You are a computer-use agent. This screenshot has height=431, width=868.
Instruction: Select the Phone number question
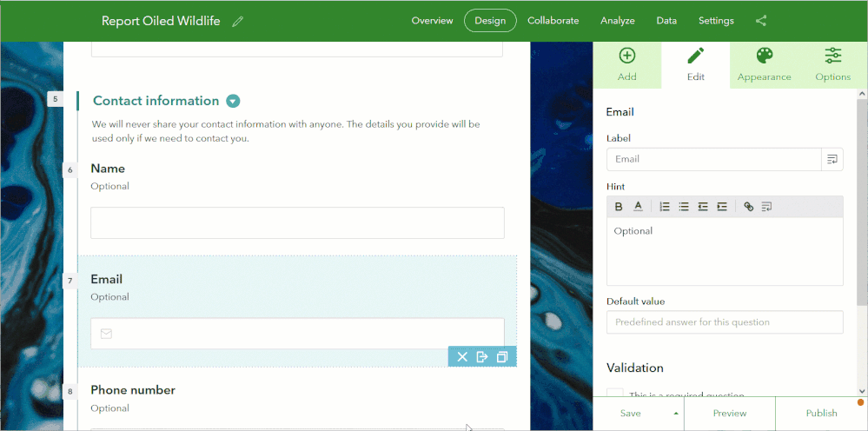coord(133,390)
